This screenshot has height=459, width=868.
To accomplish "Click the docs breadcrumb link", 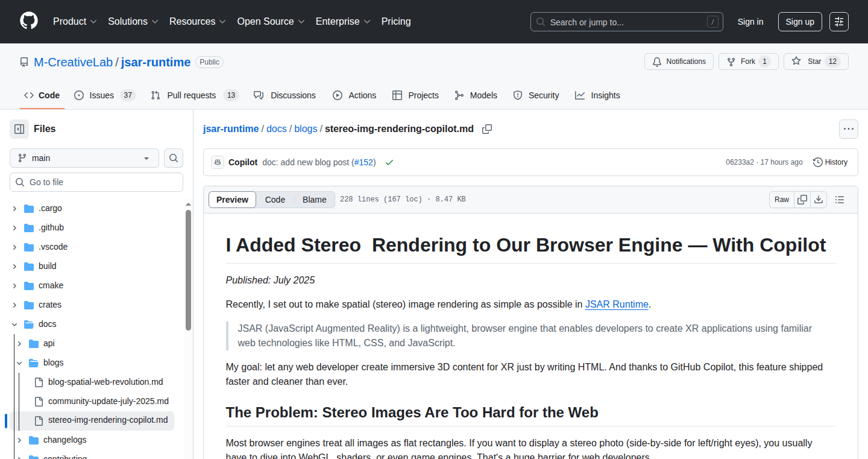I will (x=277, y=129).
